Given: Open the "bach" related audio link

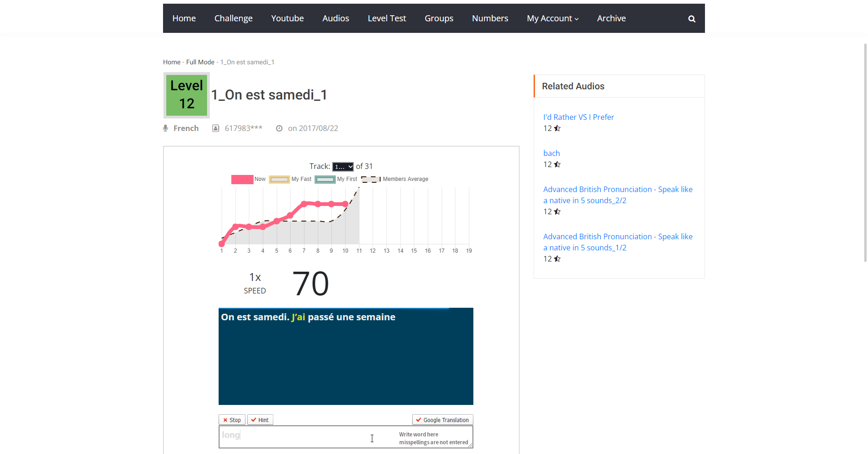Looking at the screenshot, I should click(x=551, y=153).
